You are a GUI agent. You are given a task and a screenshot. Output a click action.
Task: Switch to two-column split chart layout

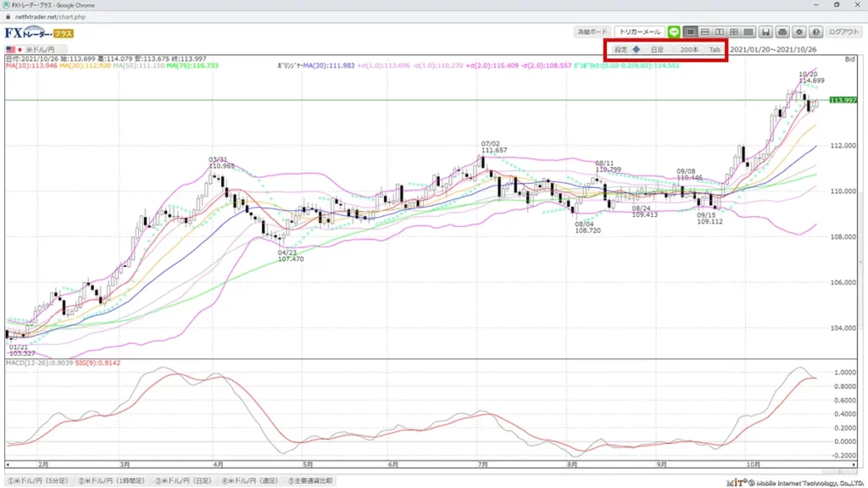pos(720,32)
